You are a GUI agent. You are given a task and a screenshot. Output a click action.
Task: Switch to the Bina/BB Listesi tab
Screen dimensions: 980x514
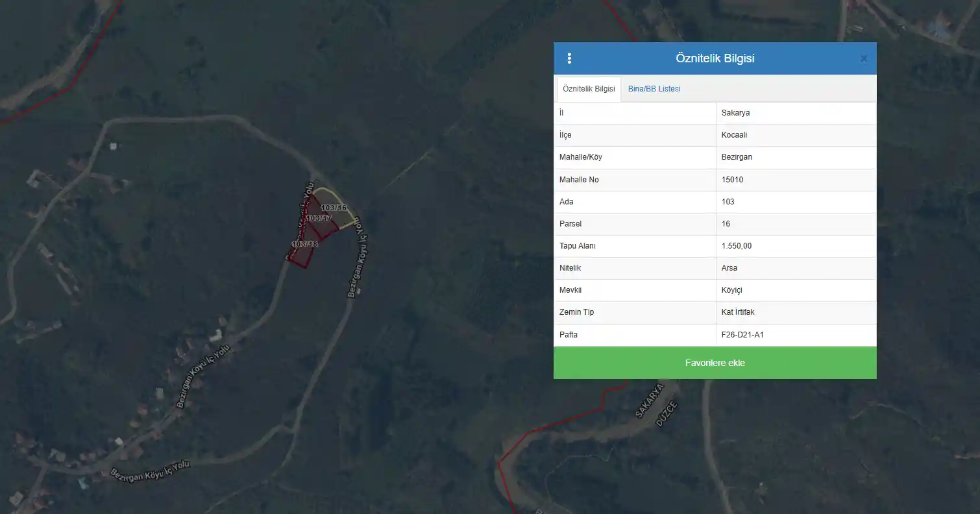[x=654, y=89]
